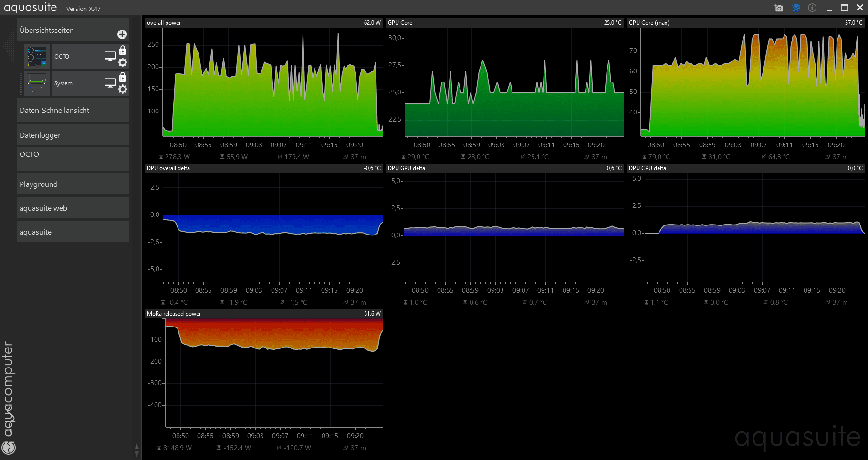Click the monitor icon for OCTO page
This screenshot has height=460, width=868.
(x=110, y=56)
